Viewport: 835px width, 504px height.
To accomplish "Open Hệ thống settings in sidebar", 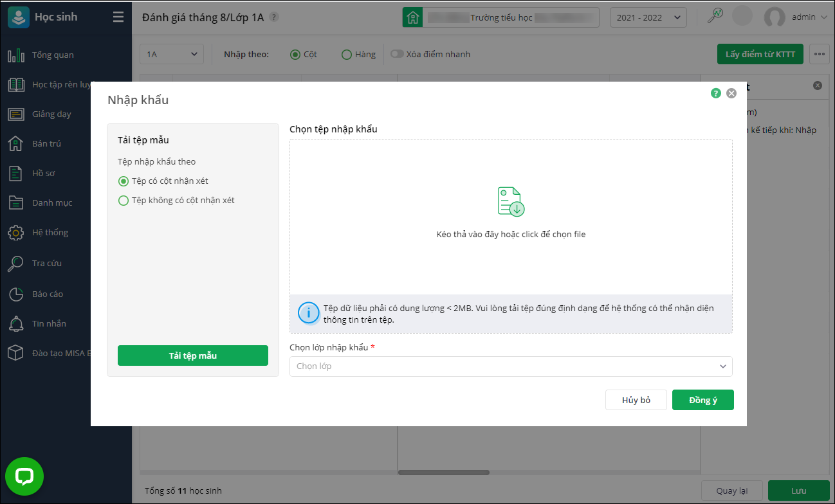I will [x=50, y=232].
